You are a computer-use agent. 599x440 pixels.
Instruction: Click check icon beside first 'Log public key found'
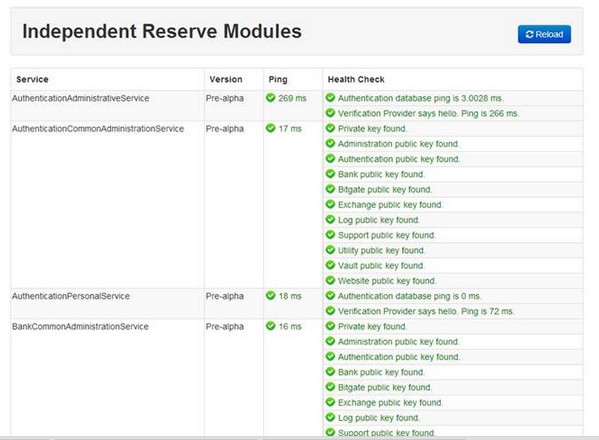[330, 220]
